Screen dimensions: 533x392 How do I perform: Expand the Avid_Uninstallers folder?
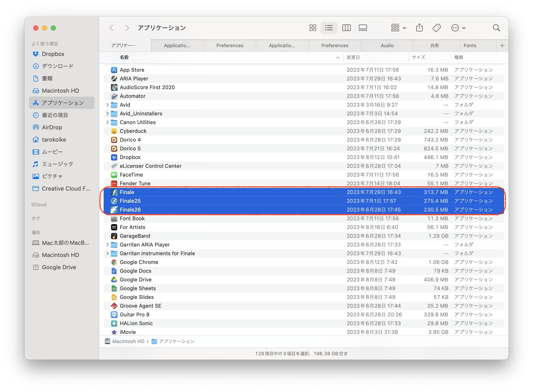(x=107, y=113)
